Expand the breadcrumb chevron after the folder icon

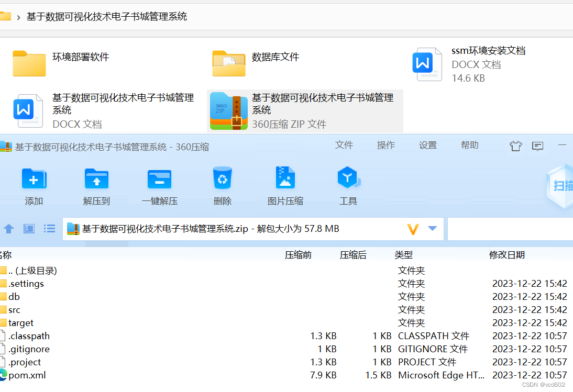[x=19, y=17]
